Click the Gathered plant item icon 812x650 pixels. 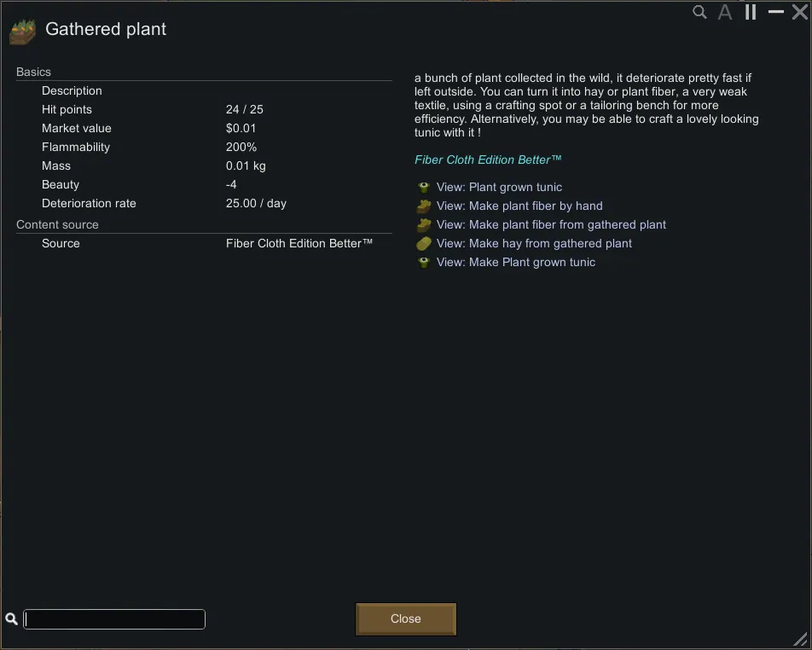coord(23,31)
